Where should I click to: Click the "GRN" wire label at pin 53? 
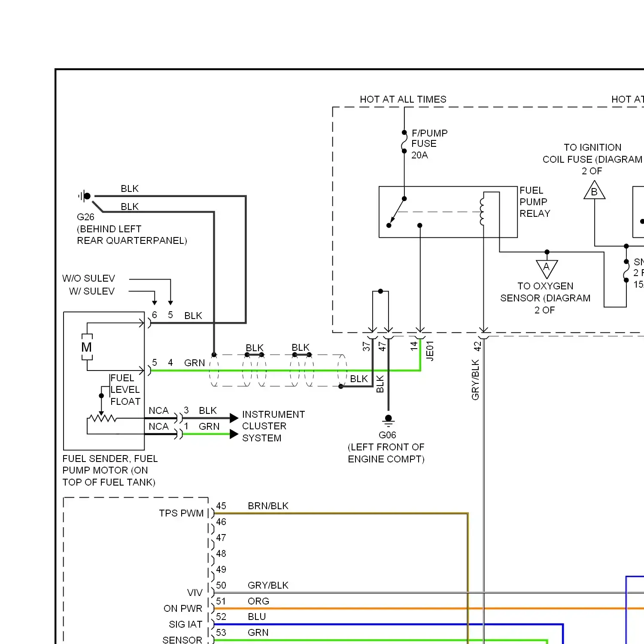tap(258, 632)
